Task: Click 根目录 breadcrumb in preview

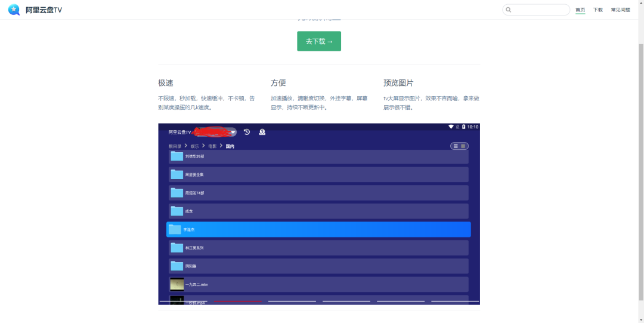Action: pos(175,146)
